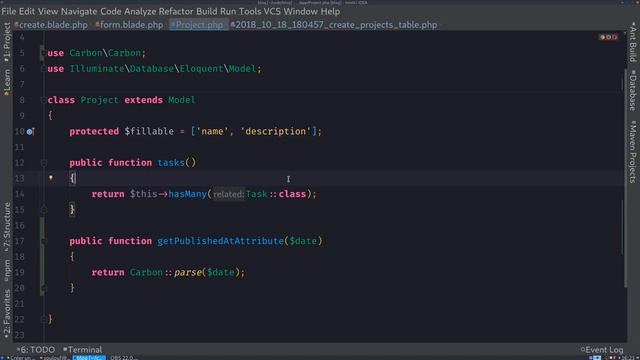
Task: Click the intention lightbulb on line 13
Action: click(x=51, y=178)
